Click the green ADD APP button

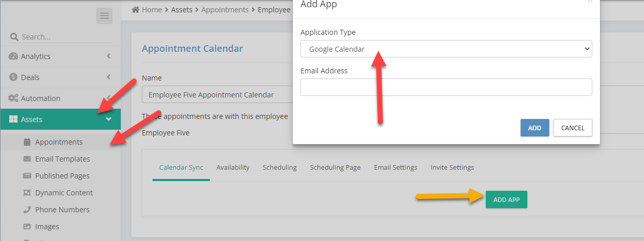coord(506,200)
